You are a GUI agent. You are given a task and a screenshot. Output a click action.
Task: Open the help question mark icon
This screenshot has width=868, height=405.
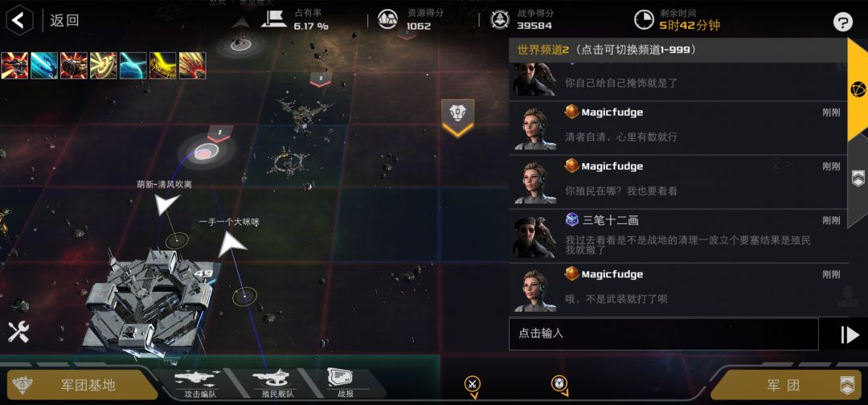[842, 22]
